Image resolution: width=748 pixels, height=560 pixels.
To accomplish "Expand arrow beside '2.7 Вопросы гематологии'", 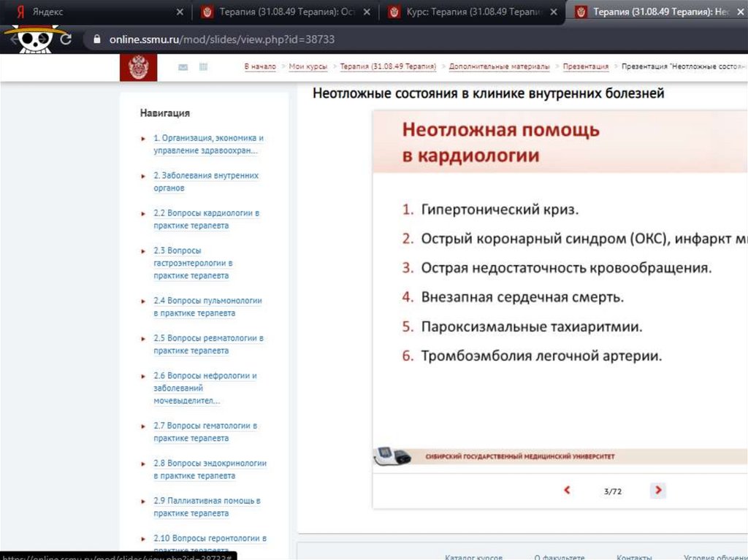I will pos(143,426).
